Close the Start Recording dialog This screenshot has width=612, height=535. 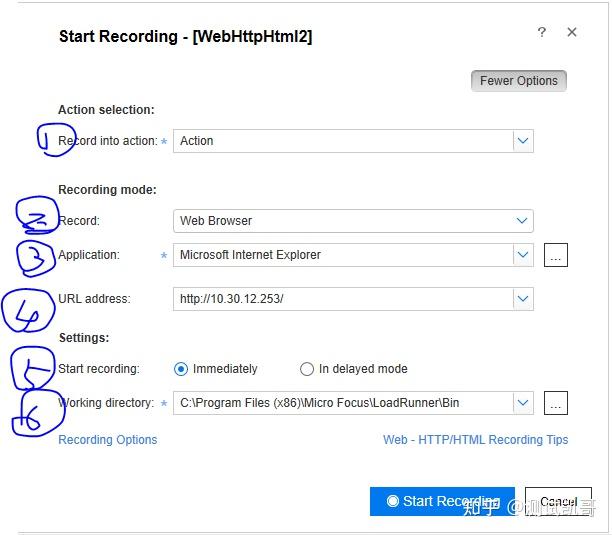click(572, 32)
